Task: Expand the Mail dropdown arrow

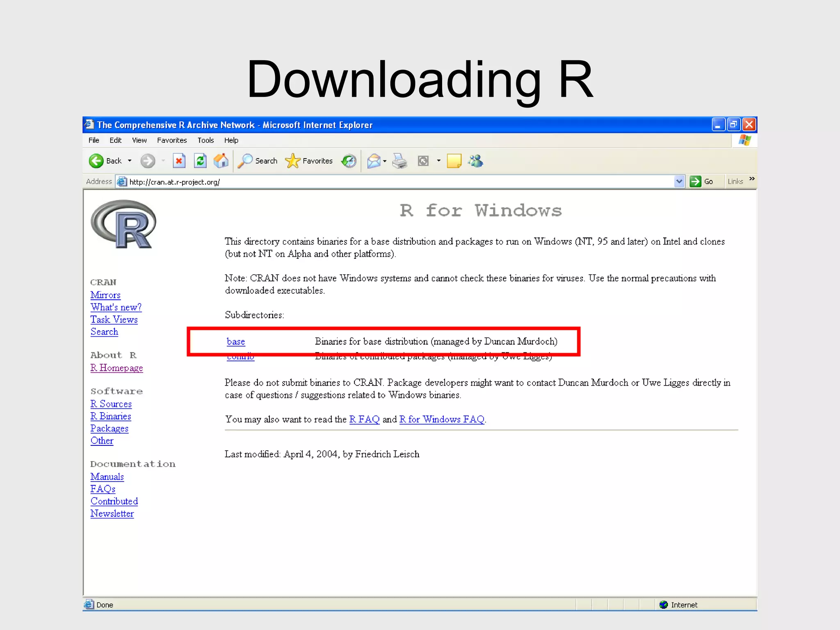Action: click(x=385, y=161)
